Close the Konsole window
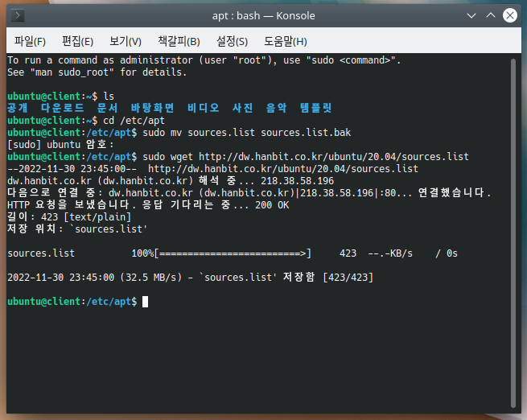This screenshot has width=527, height=420. click(x=510, y=15)
